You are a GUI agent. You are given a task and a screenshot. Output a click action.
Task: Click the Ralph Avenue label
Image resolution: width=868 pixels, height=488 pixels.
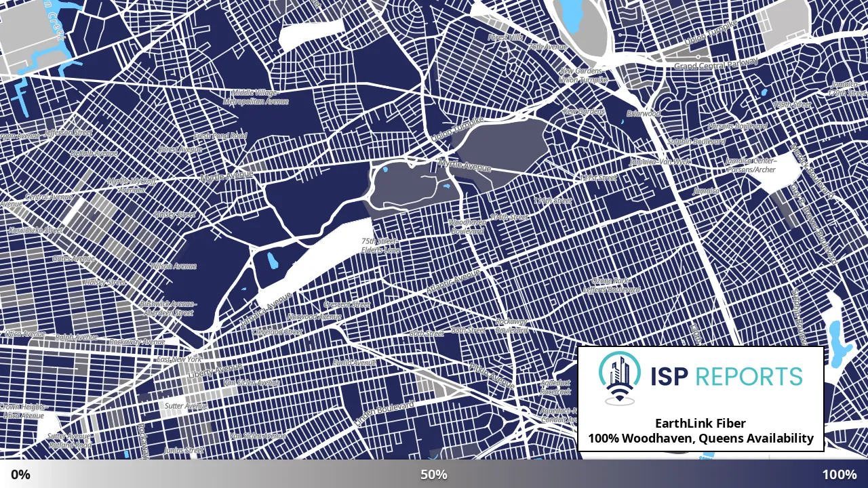click(x=77, y=337)
